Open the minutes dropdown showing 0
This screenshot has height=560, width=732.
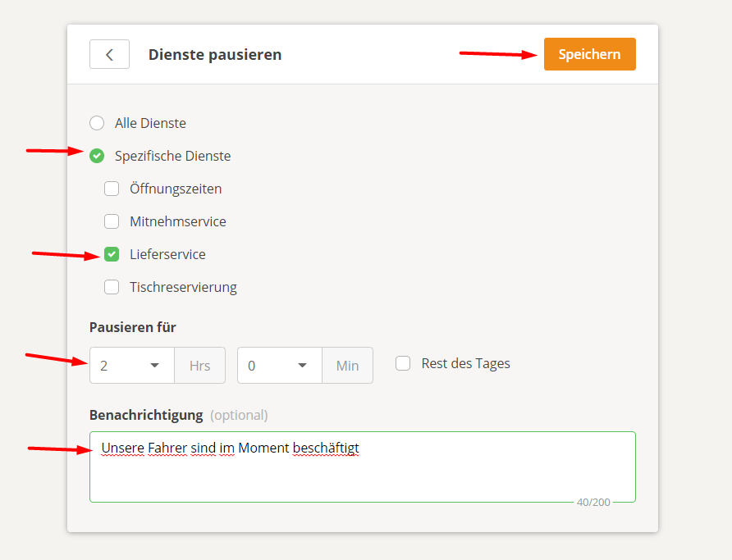279,365
